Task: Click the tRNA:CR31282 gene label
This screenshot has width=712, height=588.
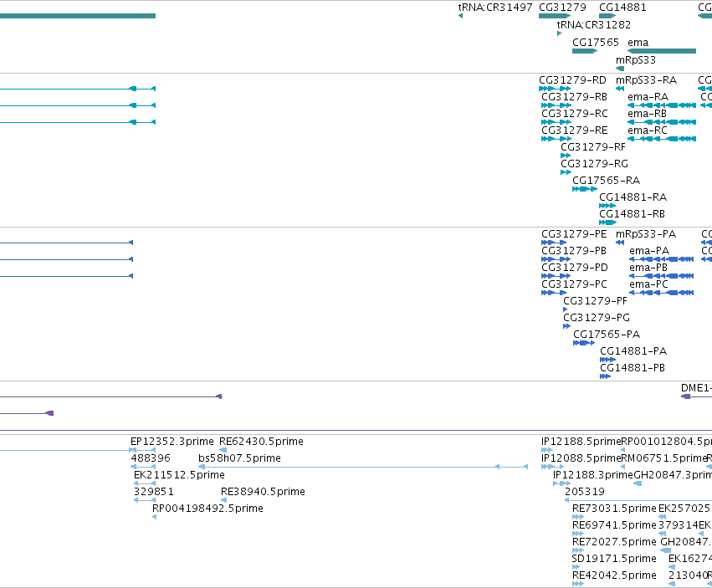Action: click(593, 25)
